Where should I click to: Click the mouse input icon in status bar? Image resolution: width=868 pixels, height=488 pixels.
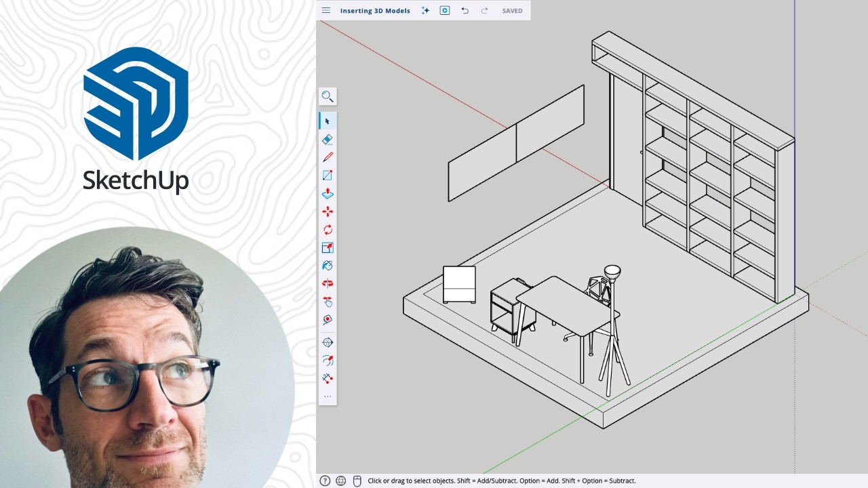pyautogui.click(x=357, y=481)
